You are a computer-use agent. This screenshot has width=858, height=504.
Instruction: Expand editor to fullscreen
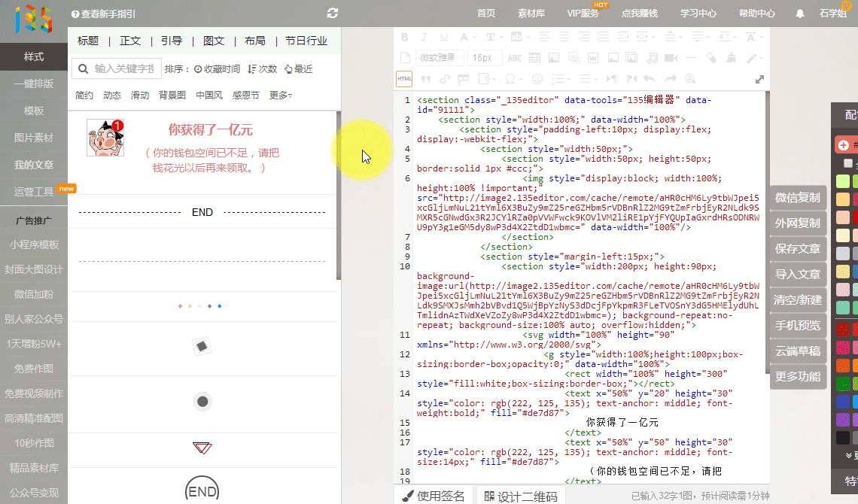click(x=759, y=79)
